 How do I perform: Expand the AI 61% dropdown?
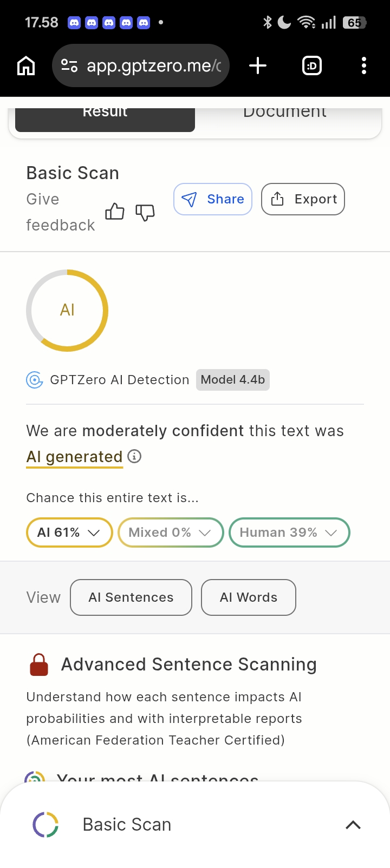[x=69, y=532]
